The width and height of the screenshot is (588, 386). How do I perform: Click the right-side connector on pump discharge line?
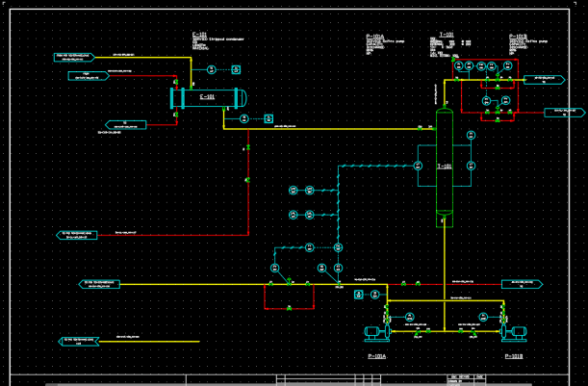pos(521,284)
